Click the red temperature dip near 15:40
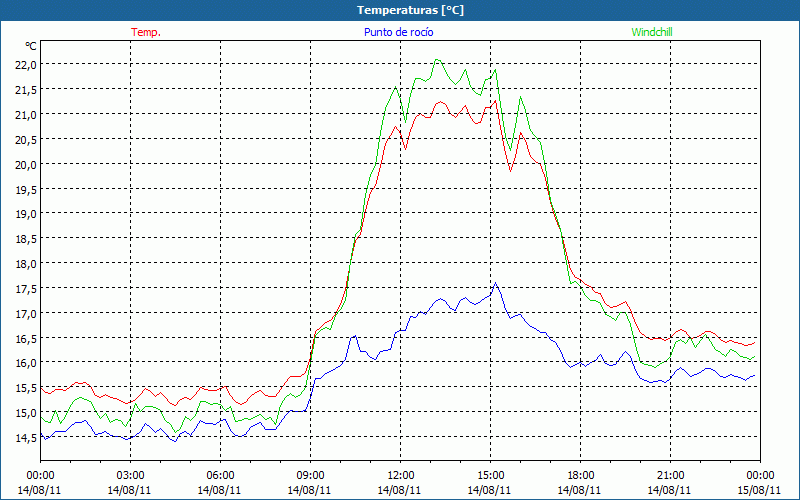This screenshot has width=800, height=500. [510, 171]
